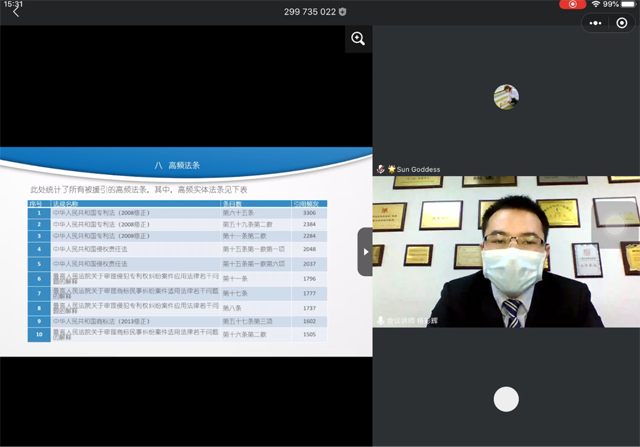Tap the translucent floating button on video
Image resolution: width=640 pixels, height=447 pixels.
[x=614, y=226]
